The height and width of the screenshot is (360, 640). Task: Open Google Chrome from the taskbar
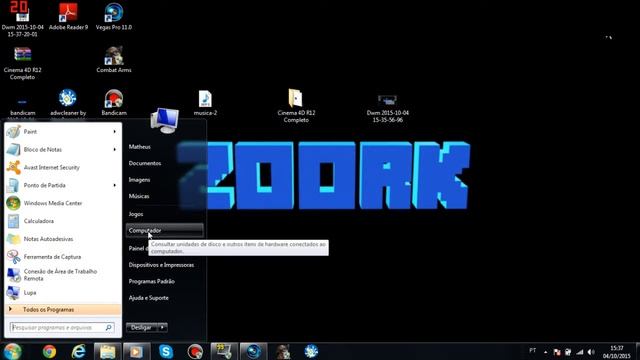[x=49, y=351]
